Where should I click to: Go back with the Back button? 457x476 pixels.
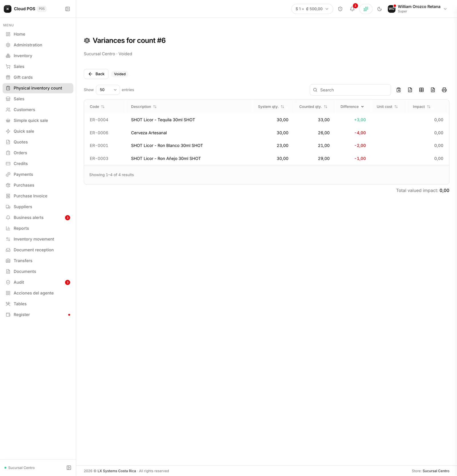click(96, 74)
